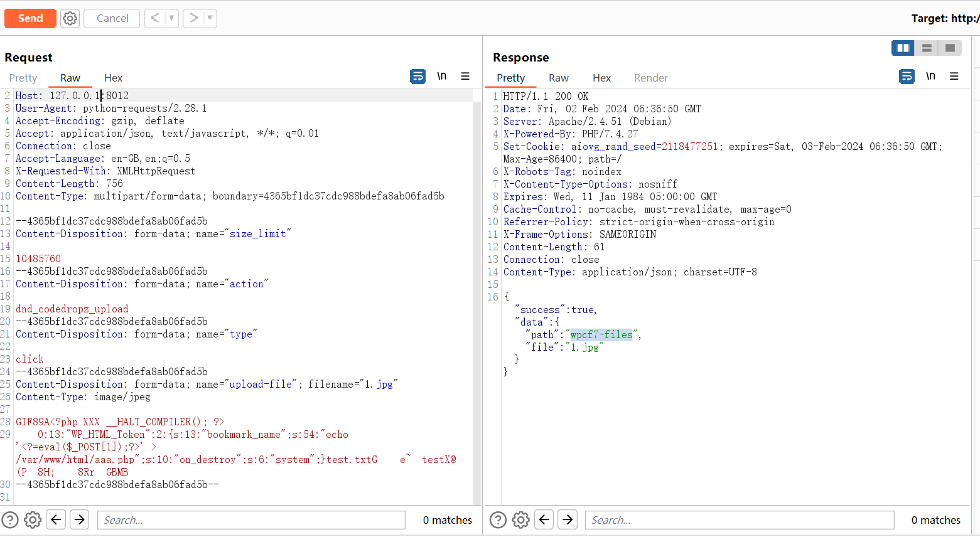Screen dimensions: 980x537
Task: Open Request search settings gear
Action: [33, 520]
